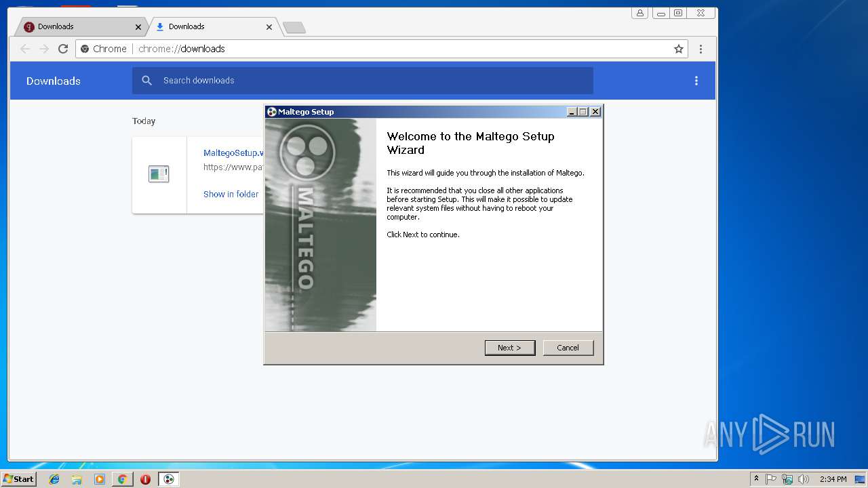Open the Show in folder link

coord(231,194)
